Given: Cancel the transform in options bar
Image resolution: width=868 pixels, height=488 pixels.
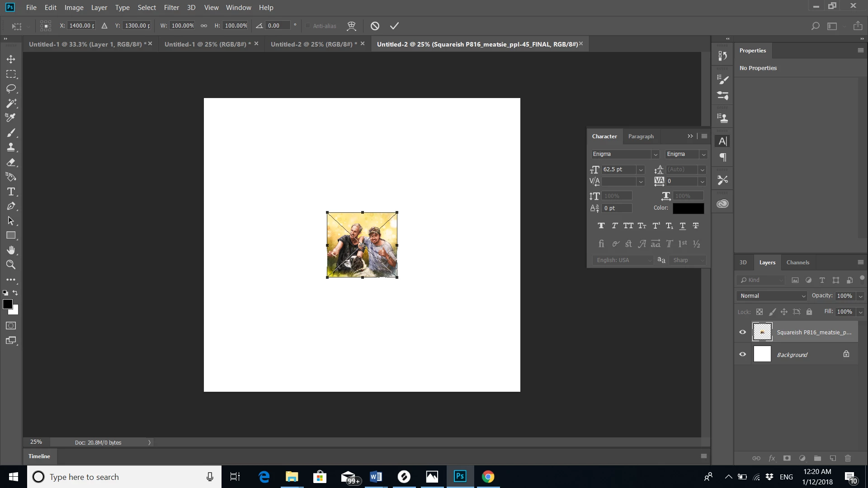Looking at the screenshot, I should click(x=375, y=26).
